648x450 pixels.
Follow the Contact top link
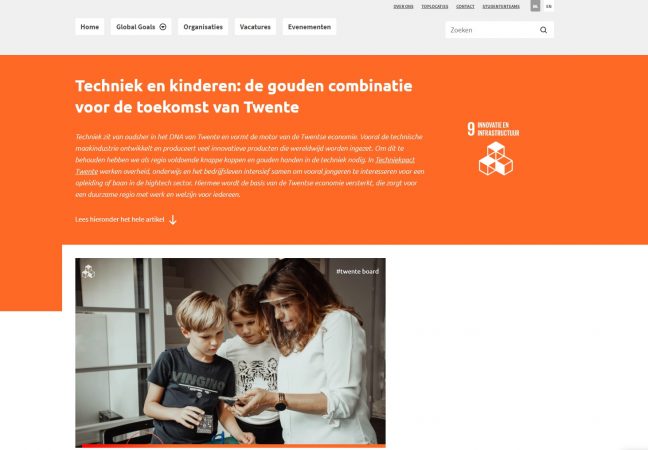[x=465, y=7]
